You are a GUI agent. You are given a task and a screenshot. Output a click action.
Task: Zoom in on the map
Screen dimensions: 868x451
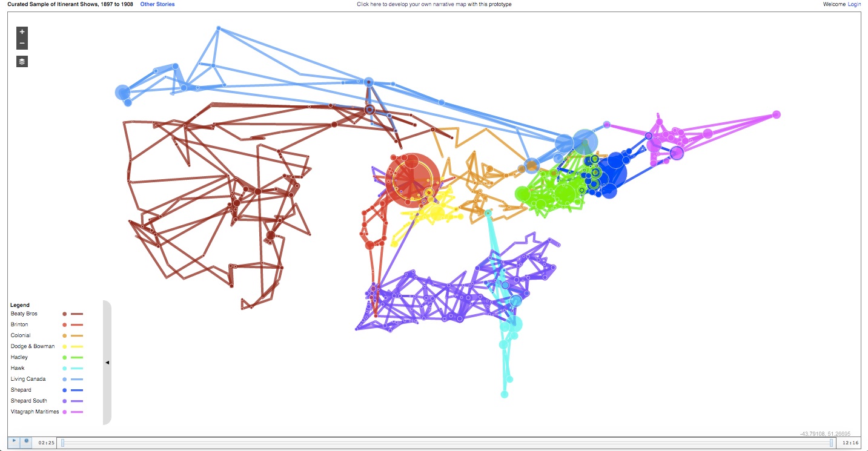(x=22, y=31)
